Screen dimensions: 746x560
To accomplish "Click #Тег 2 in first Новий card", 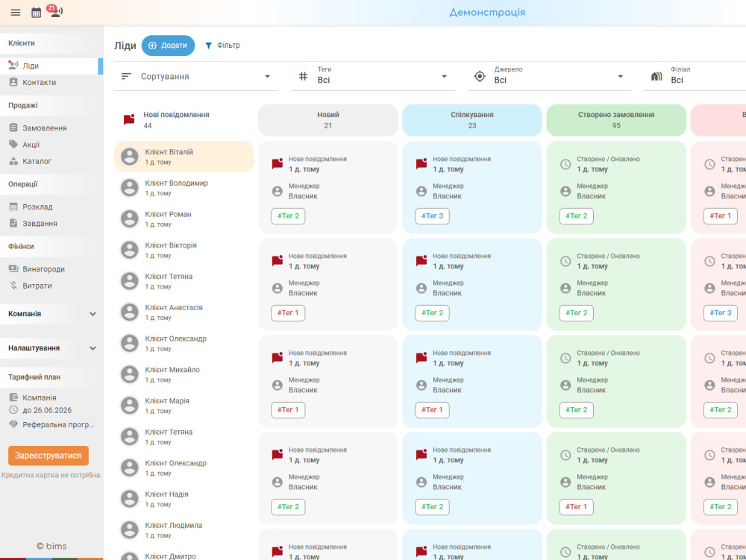I will 288,215.
